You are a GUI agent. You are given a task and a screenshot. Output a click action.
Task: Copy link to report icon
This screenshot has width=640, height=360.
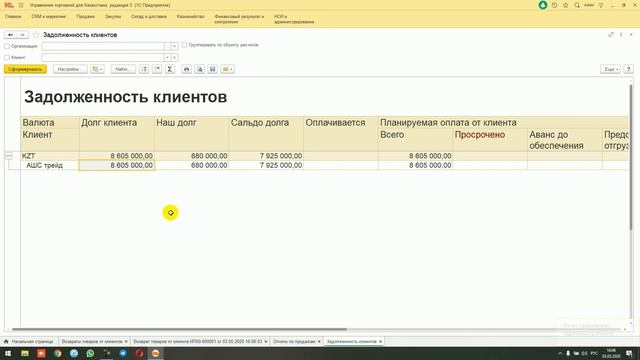coord(611,35)
